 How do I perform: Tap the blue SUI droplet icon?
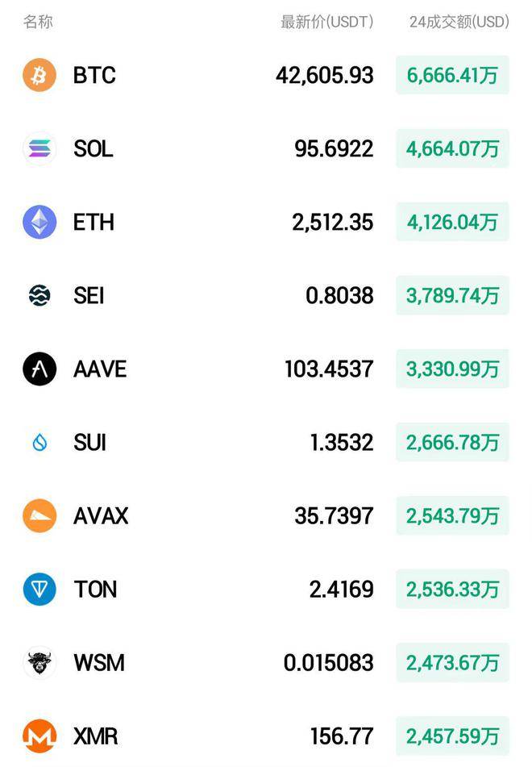click(x=39, y=442)
